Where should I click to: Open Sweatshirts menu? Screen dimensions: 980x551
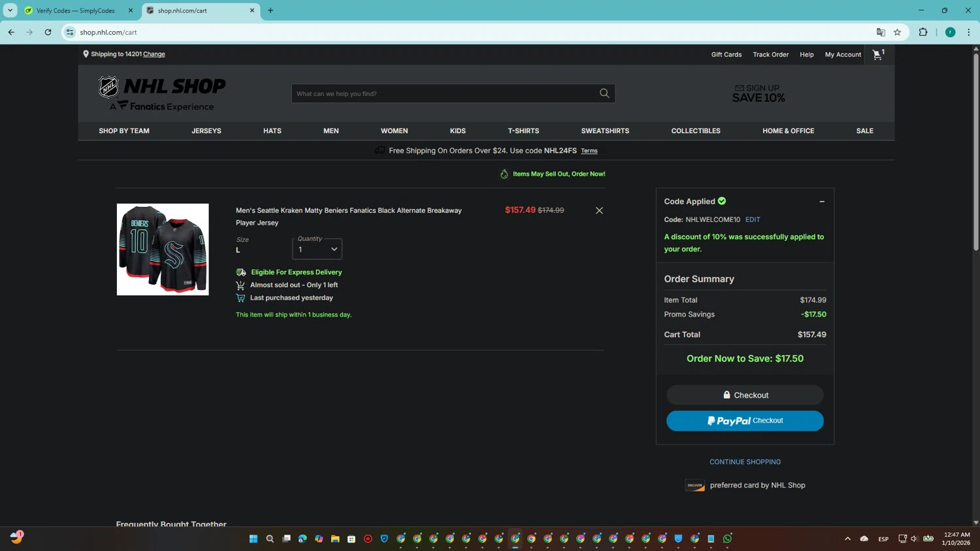(x=605, y=131)
